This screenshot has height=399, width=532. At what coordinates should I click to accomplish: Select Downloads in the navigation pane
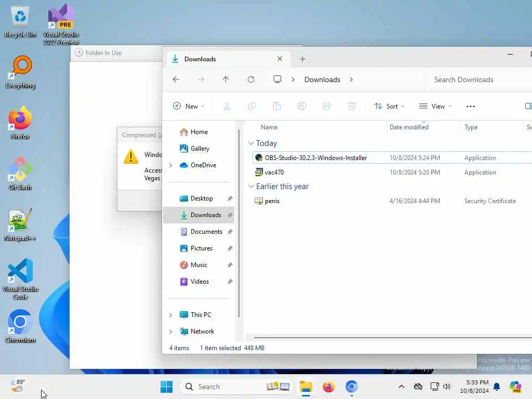click(x=199, y=215)
